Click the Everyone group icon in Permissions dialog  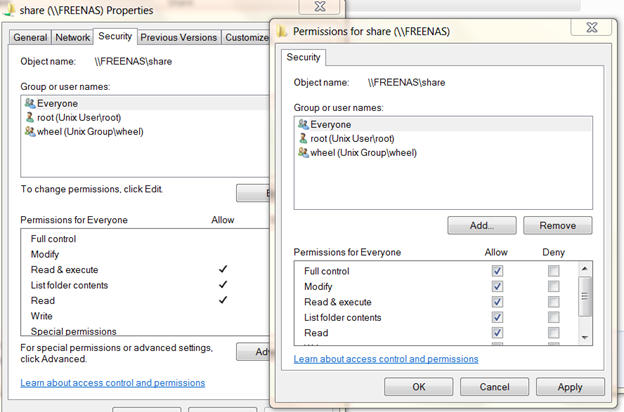[303, 124]
